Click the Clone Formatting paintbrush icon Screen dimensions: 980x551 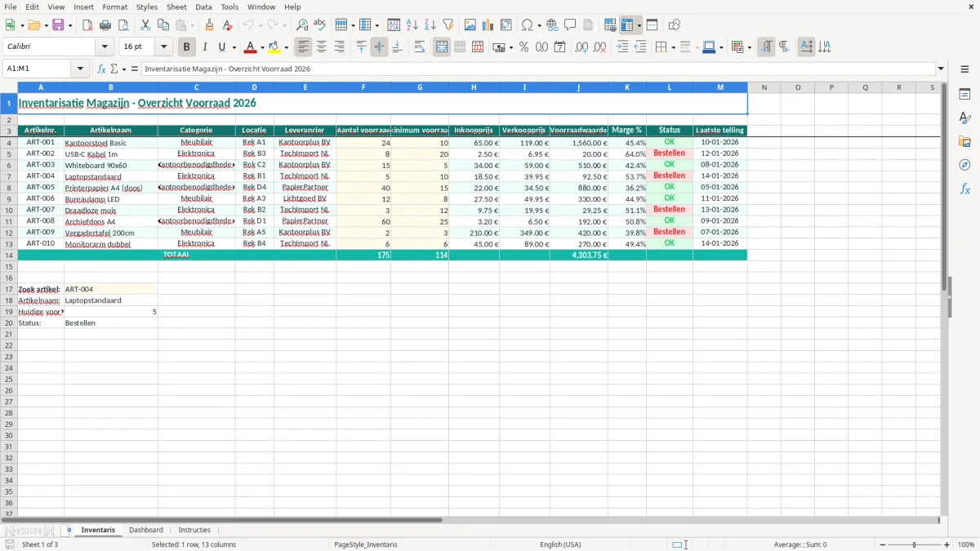209,25
